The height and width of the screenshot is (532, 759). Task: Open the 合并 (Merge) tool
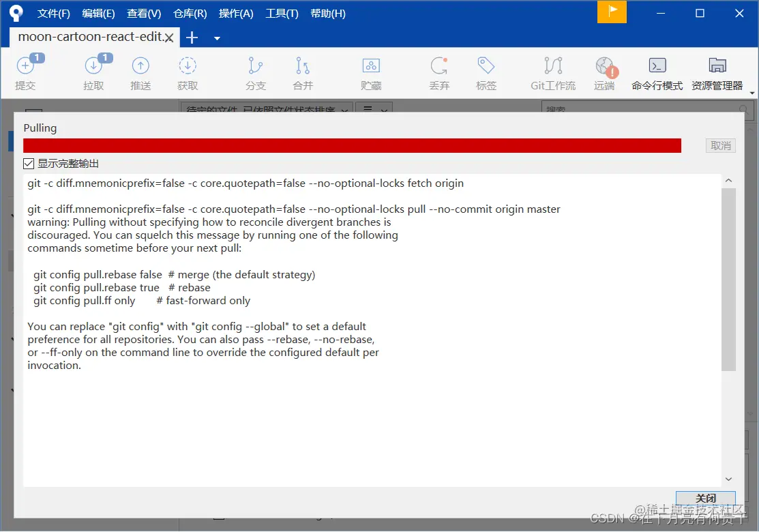pyautogui.click(x=303, y=72)
